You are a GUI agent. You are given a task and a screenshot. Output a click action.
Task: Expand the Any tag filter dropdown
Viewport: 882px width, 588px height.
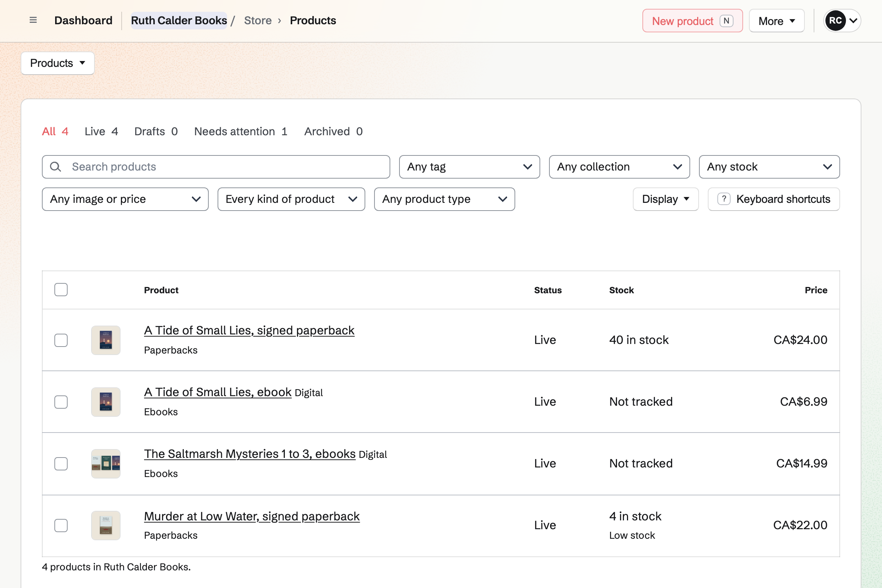tap(470, 167)
